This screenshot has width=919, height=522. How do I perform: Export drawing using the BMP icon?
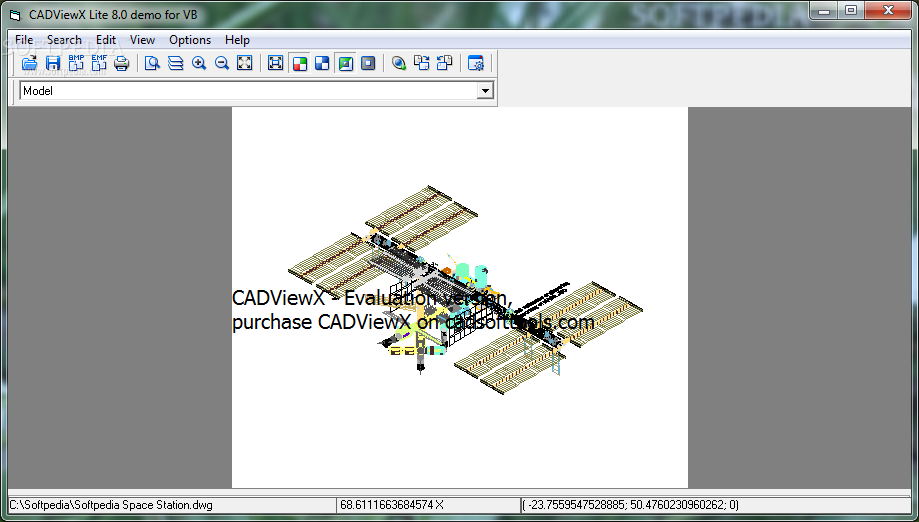pos(76,63)
